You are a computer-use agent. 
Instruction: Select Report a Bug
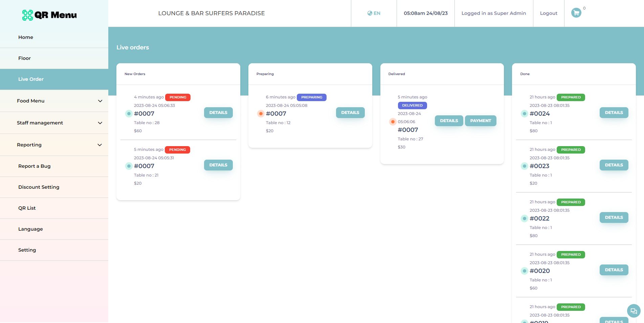click(x=54, y=166)
